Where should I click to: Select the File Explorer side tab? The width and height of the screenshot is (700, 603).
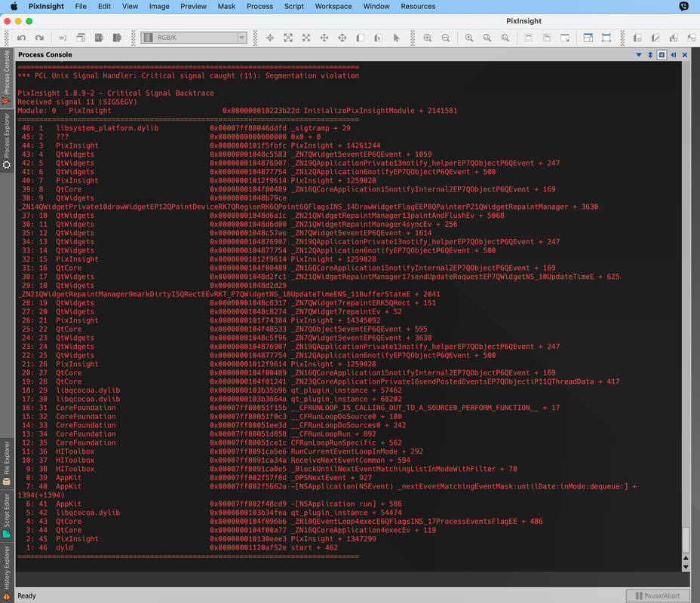6,464
